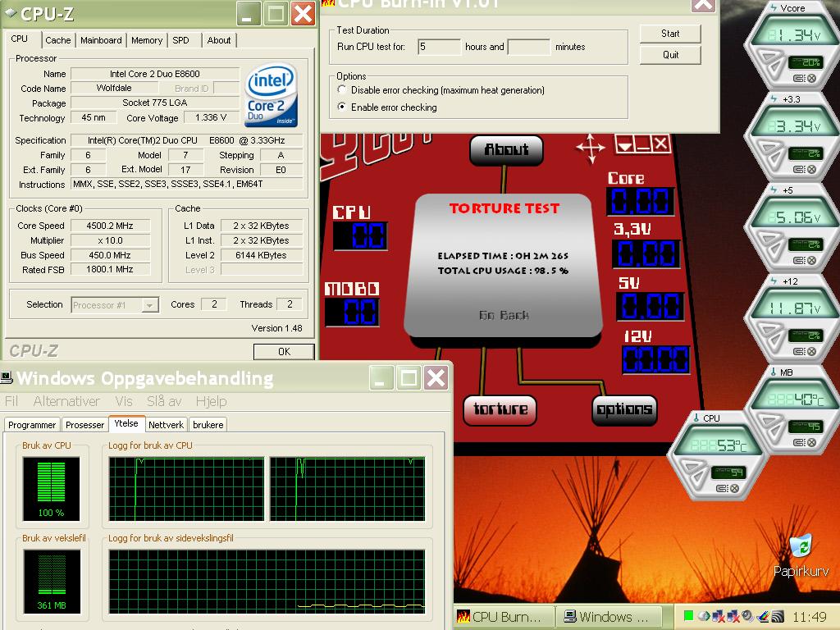Open the MB gadget's settings icon
The width and height of the screenshot is (840, 630).
coord(798,442)
